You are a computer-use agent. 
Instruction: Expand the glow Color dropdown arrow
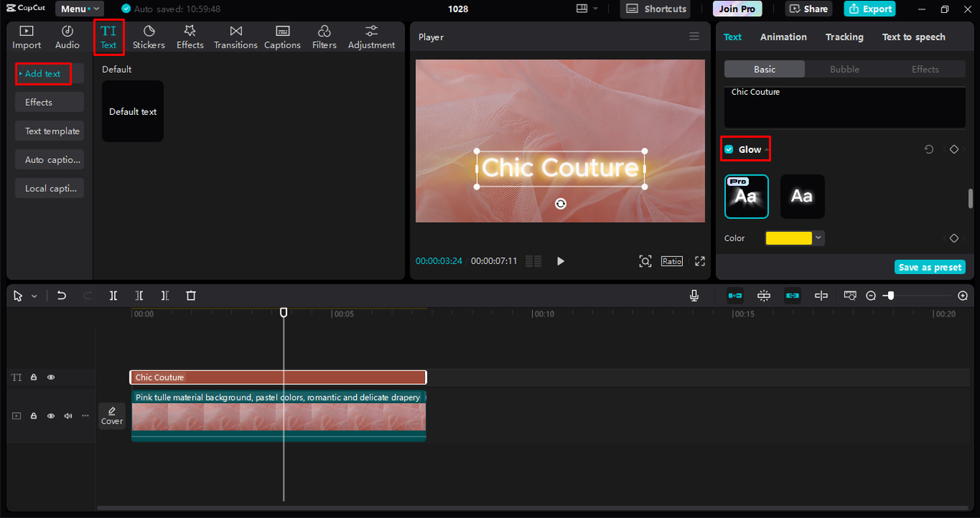tap(818, 238)
